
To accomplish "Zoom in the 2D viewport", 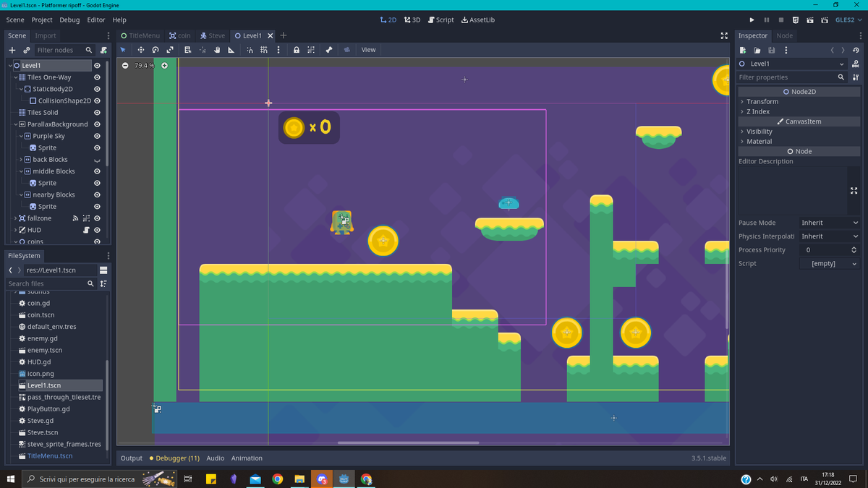I will tap(164, 66).
